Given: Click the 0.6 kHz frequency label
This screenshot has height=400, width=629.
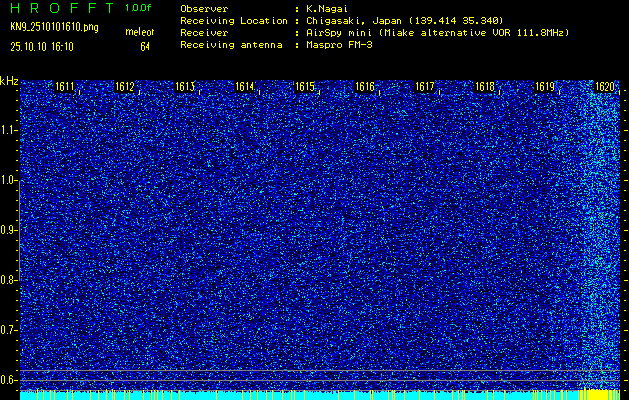Looking at the screenshot, I should pyautogui.click(x=9, y=379).
